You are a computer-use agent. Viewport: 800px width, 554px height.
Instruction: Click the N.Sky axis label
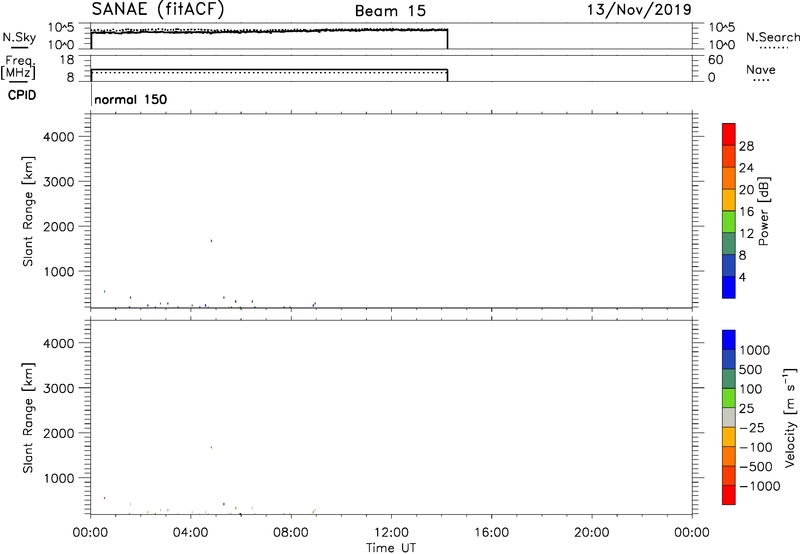pos(19,37)
